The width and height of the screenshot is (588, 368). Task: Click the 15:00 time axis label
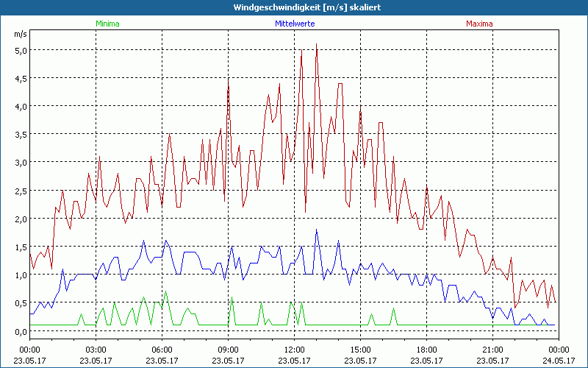pyautogui.click(x=360, y=350)
